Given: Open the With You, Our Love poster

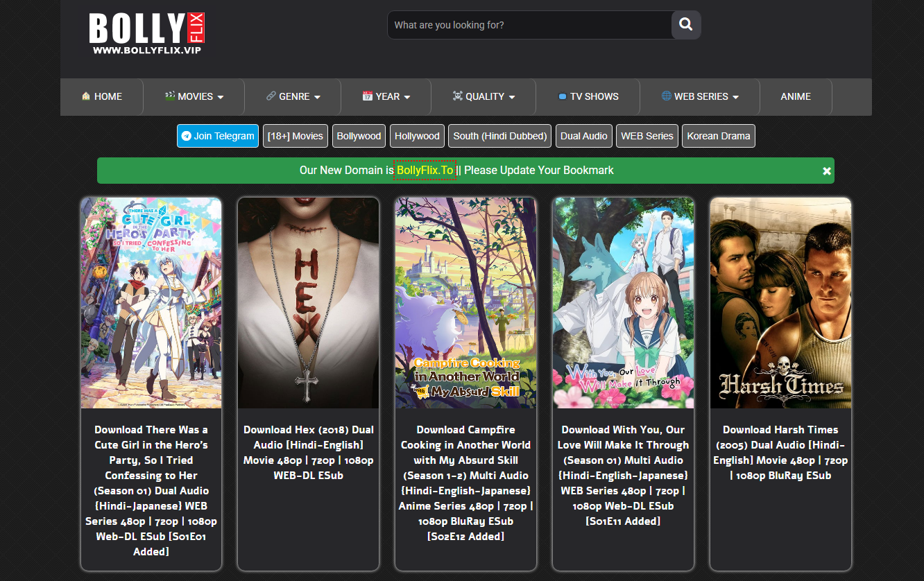Looking at the screenshot, I should pyautogui.click(x=624, y=303).
